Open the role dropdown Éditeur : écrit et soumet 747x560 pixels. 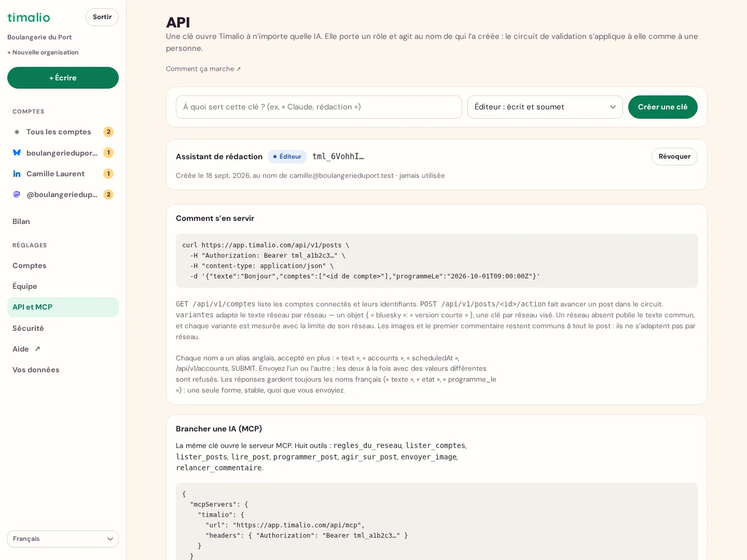pos(545,107)
